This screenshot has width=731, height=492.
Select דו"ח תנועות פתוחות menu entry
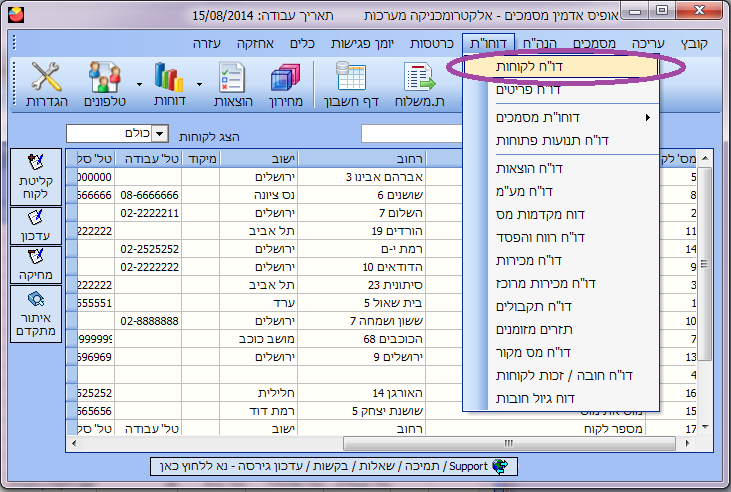561,140
